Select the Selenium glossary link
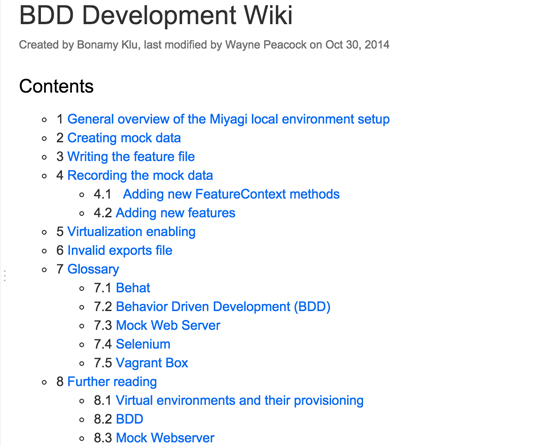This screenshot has height=446, width=550. 143,344
